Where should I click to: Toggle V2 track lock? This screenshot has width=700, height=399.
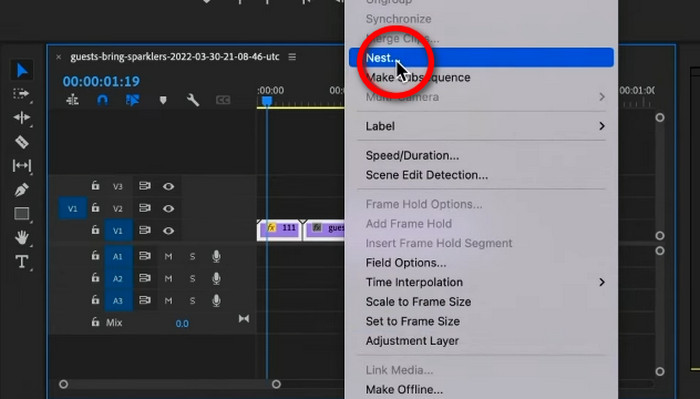[95, 208]
